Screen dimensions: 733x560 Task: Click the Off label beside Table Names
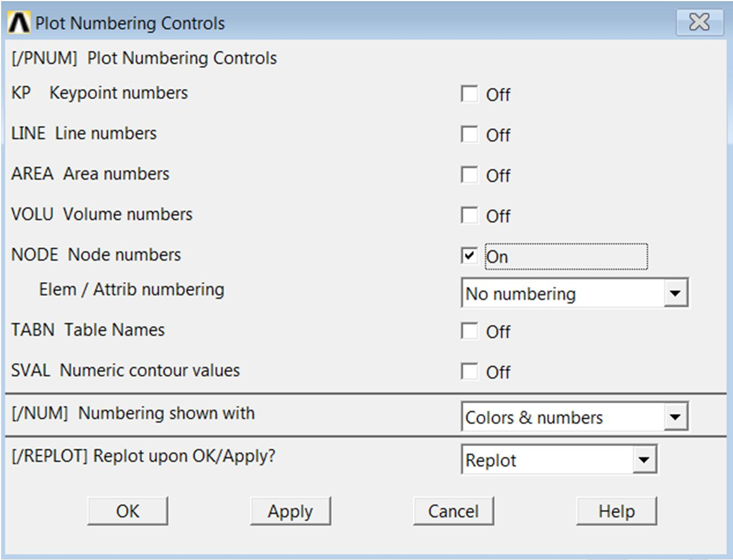[498, 332]
